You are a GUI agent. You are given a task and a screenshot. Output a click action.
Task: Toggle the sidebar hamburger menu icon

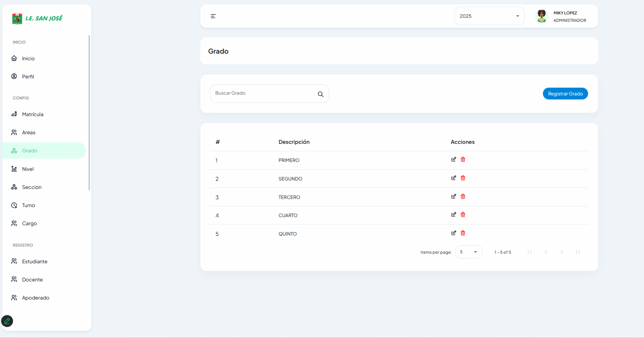coord(213,16)
